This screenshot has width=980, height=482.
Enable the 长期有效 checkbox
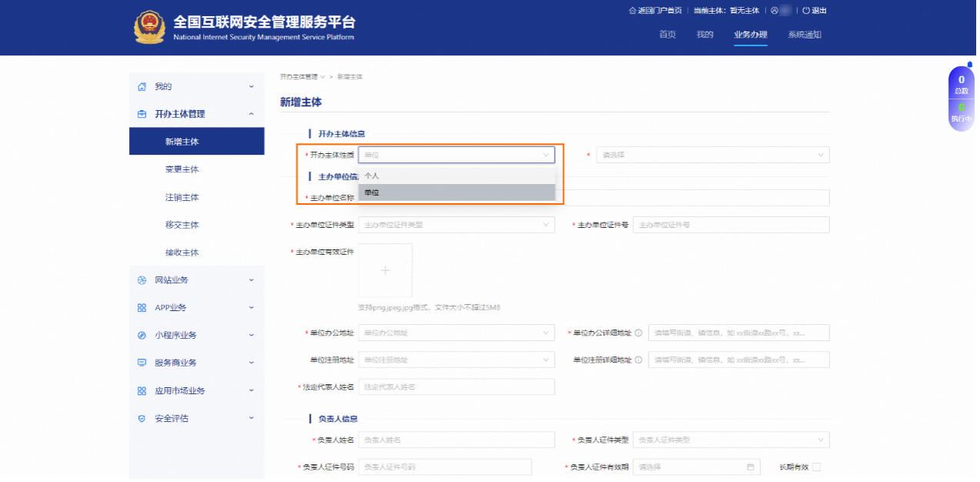(x=818, y=467)
